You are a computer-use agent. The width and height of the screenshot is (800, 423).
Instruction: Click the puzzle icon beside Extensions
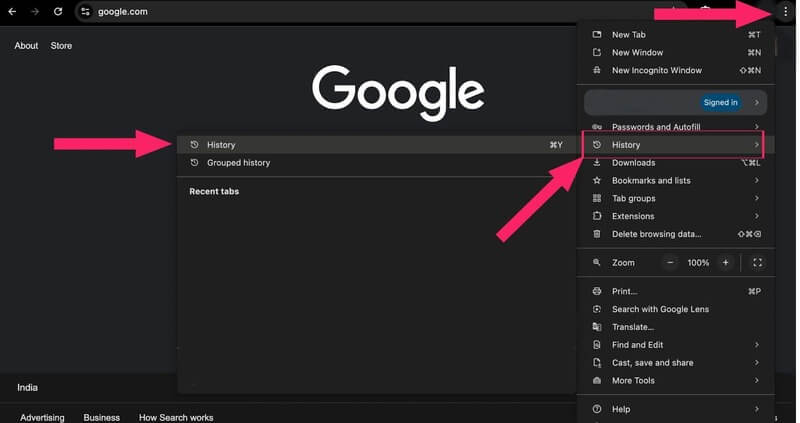[x=596, y=216]
